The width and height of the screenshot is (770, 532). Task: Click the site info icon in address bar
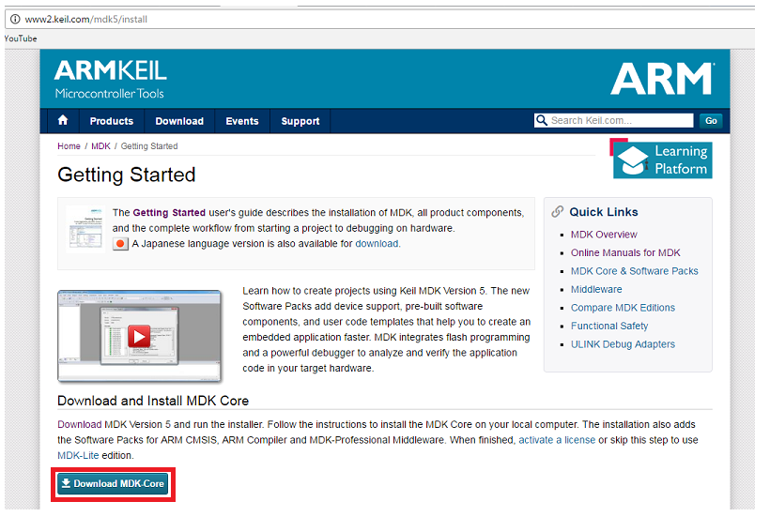pos(15,19)
